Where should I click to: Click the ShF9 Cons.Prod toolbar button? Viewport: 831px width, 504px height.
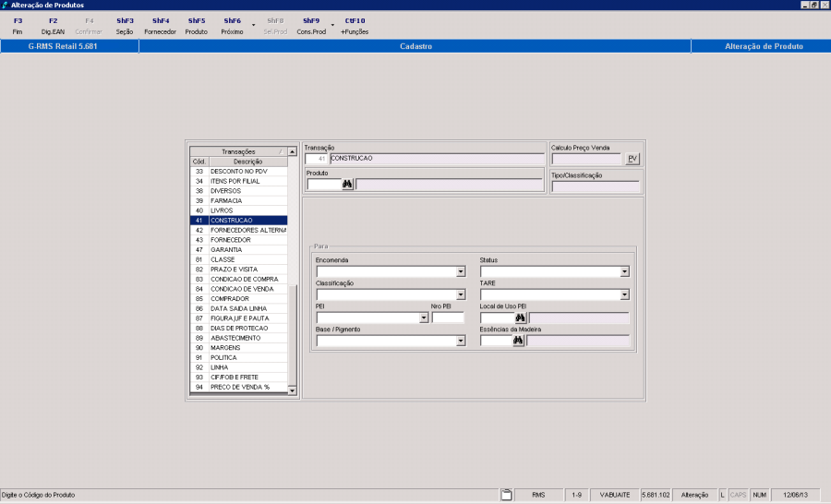311,26
